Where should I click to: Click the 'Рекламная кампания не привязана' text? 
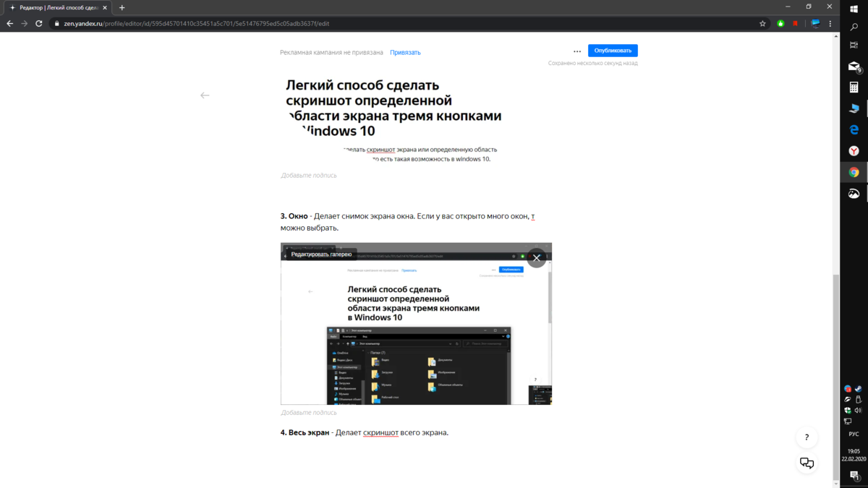coord(331,52)
